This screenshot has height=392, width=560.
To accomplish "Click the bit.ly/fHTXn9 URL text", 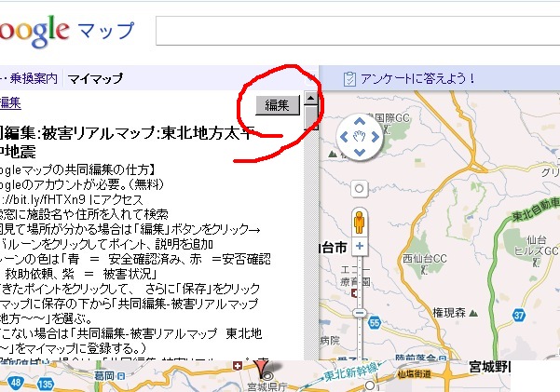I will 43,199.
